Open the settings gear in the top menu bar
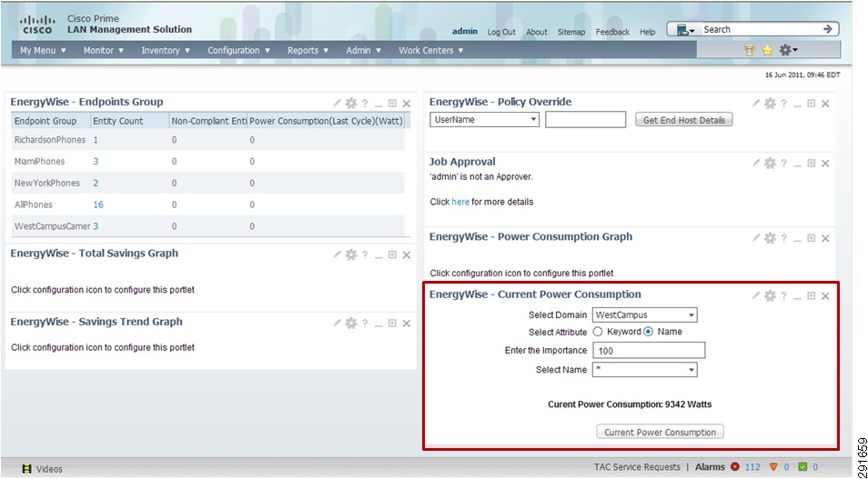Image resolution: width=868 pixels, height=479 pixels. pos(788,50)
